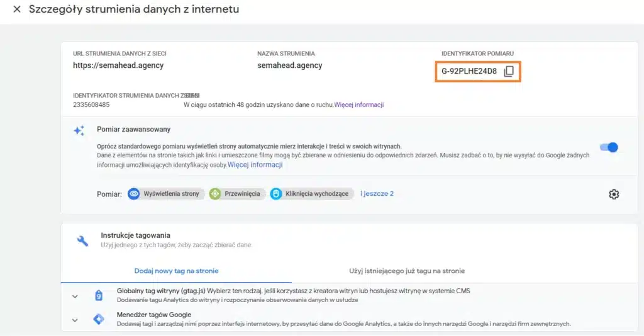Click the eye icon for Wyświetlenia strony
The height and width of the screenshot is (336, 644).
tap(133, 194)
